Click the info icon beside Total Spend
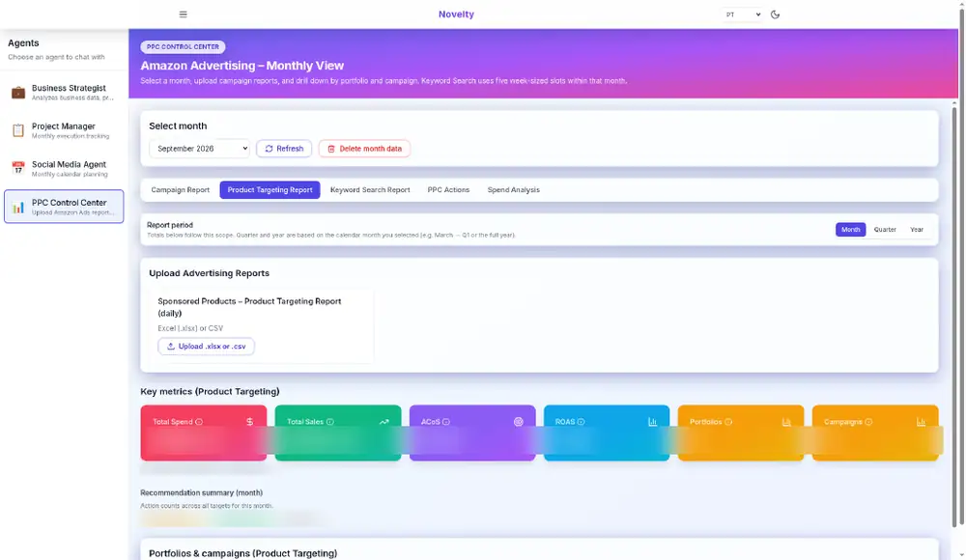 click(199, 422)
